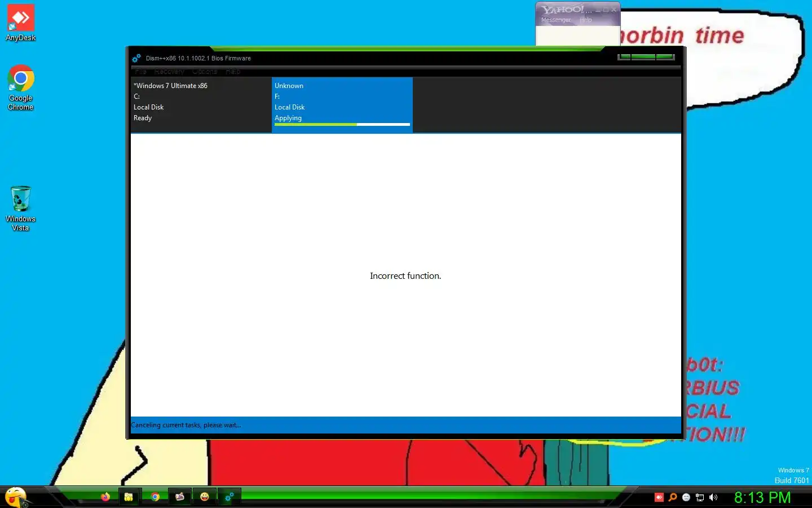812x508 pixels.
Task: Maximize the Dism++ window
Action: [643, 57]
